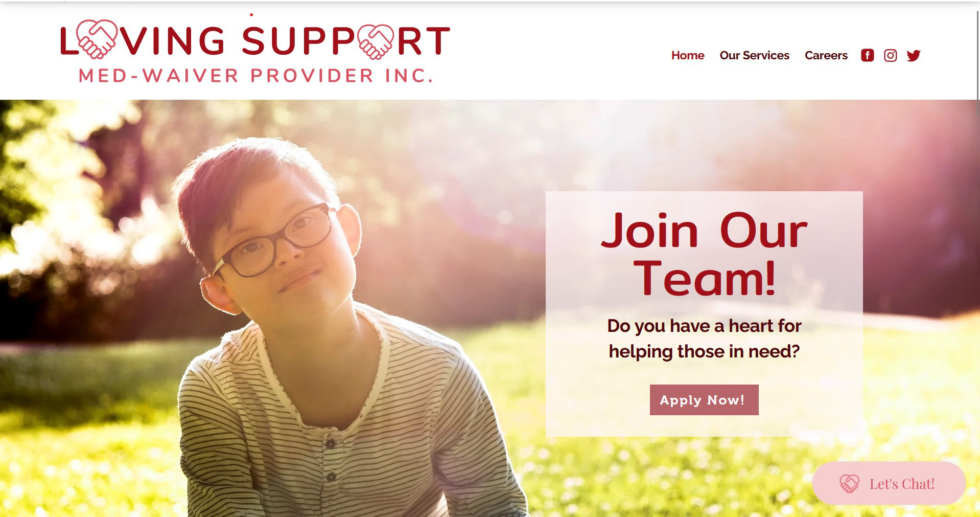Go to the Home menu item
Viewport: 980px width, 517px height.
tap(688, 55)
